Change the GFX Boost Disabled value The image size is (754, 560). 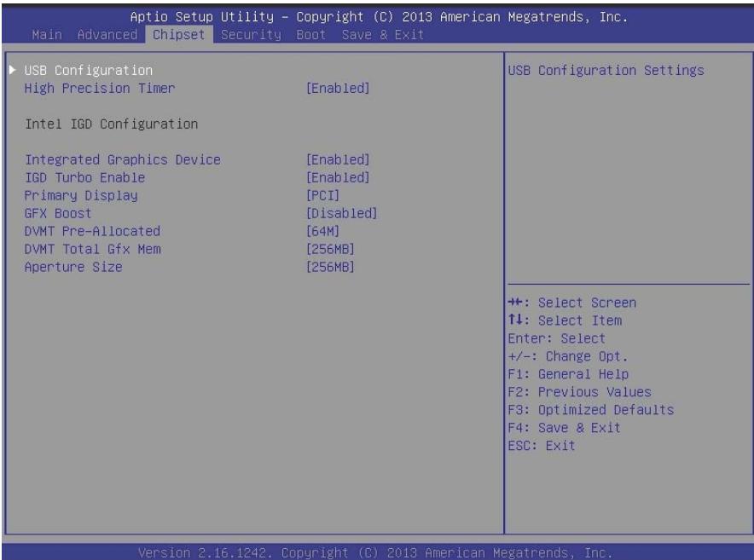[x=341, y=213]
